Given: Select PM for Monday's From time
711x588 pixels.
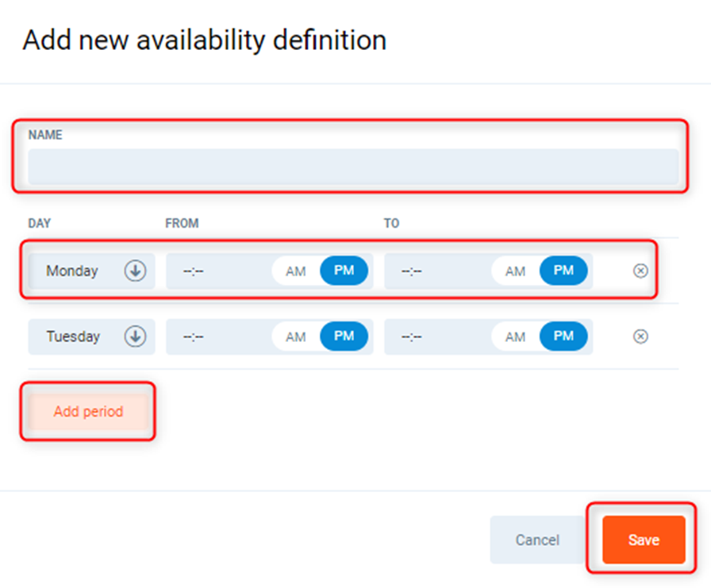Looking at the screenshot, I should pos(344,271).
